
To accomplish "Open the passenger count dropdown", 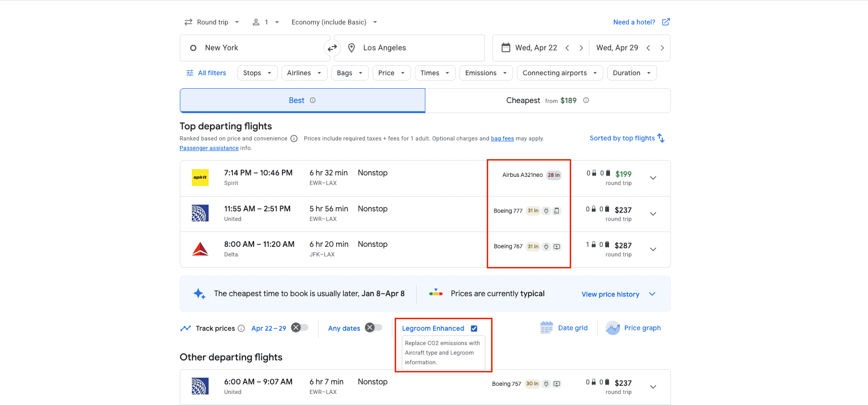I will tap(266, 22).
